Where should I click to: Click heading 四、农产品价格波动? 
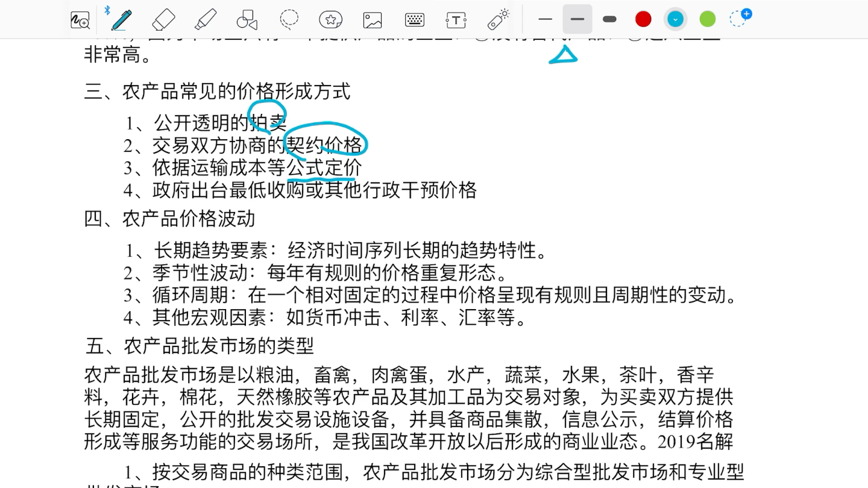[169, 218]
